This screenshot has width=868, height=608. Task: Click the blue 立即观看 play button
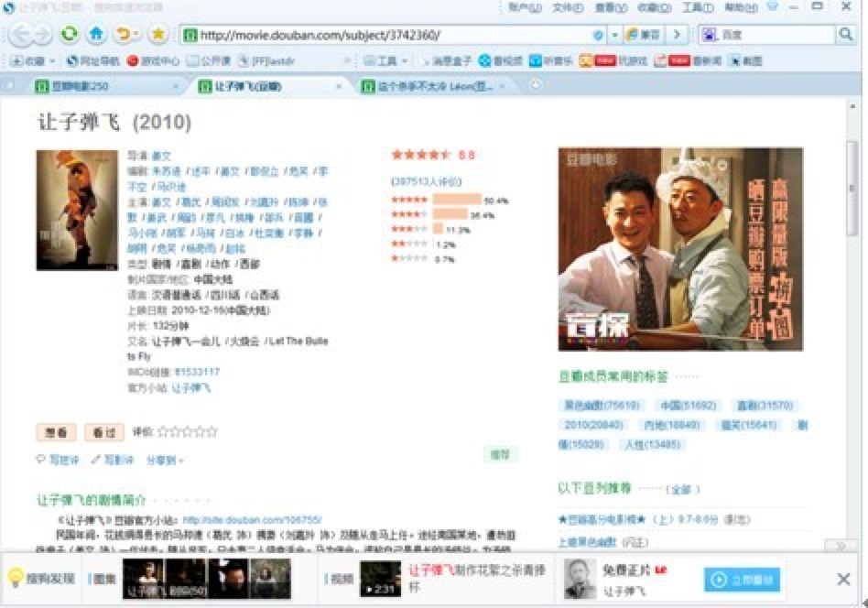click(742, 580)
